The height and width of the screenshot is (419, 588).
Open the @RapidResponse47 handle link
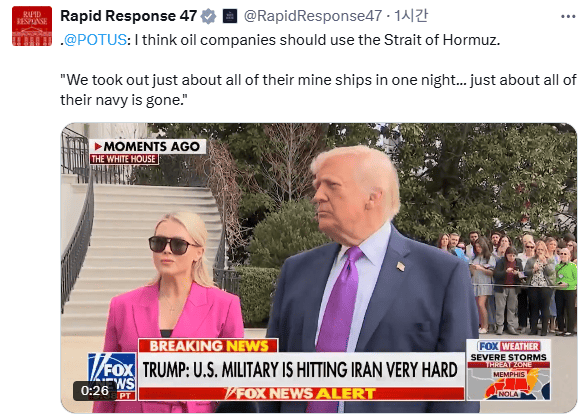click(313, 16)
